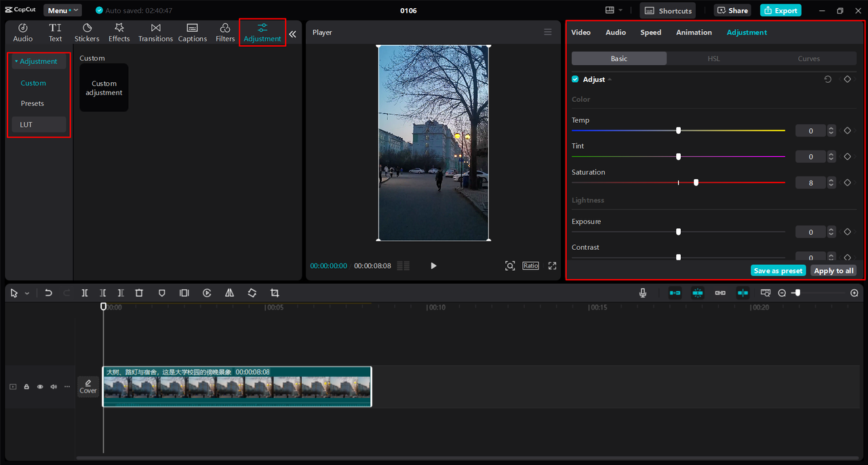
Task: Open the Player panel menu icon
Action: click(x=548, y=32)
